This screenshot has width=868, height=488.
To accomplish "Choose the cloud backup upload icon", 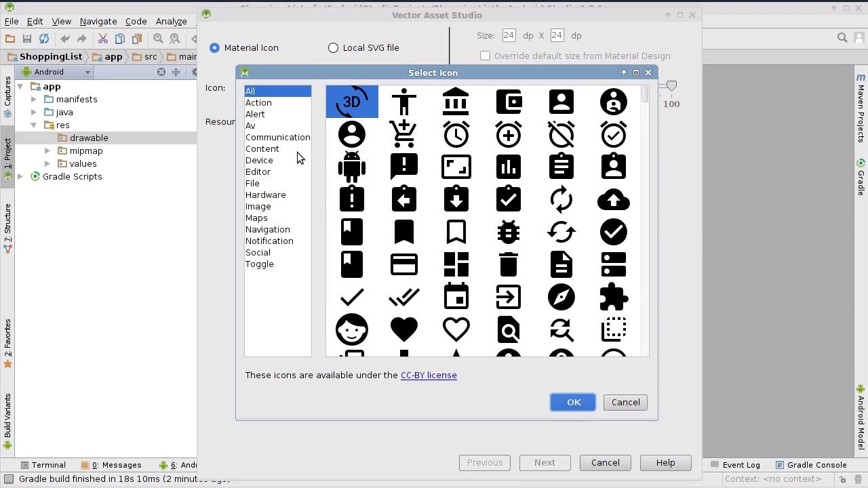I will coord(614,199).
